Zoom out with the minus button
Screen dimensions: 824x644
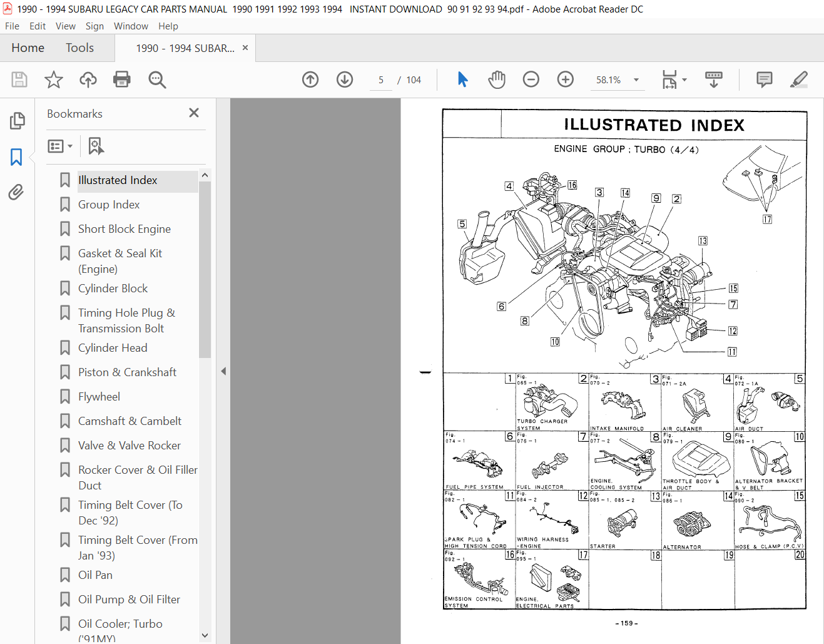pos(531,79)
